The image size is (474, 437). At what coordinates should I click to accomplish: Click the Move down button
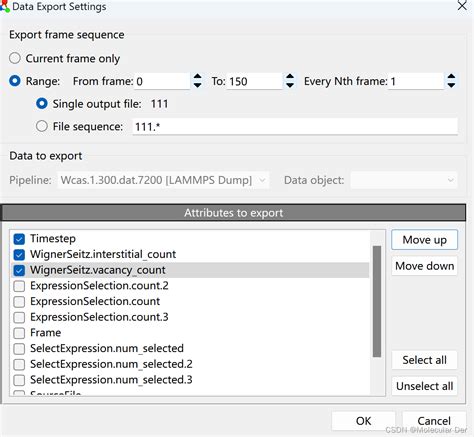(x=424, y=266)
